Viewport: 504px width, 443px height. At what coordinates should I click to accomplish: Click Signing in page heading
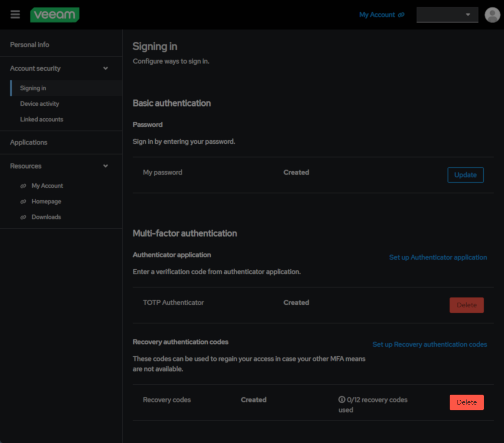(155, 46)
